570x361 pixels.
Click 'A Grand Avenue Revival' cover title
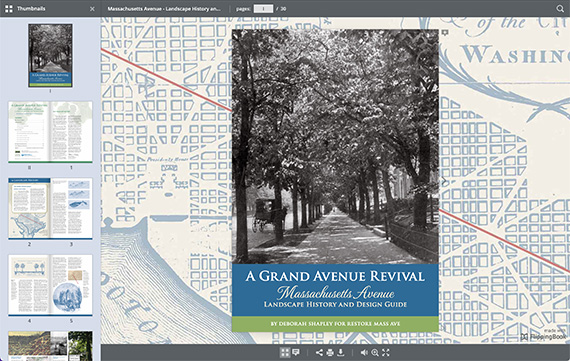(x=335, y=276)
